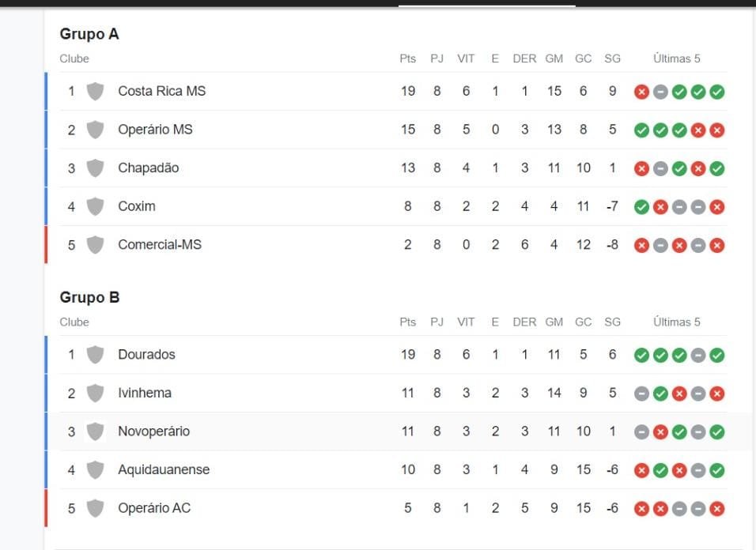
Task: Click the Dourados club shield icon
Action: (95, 355)
